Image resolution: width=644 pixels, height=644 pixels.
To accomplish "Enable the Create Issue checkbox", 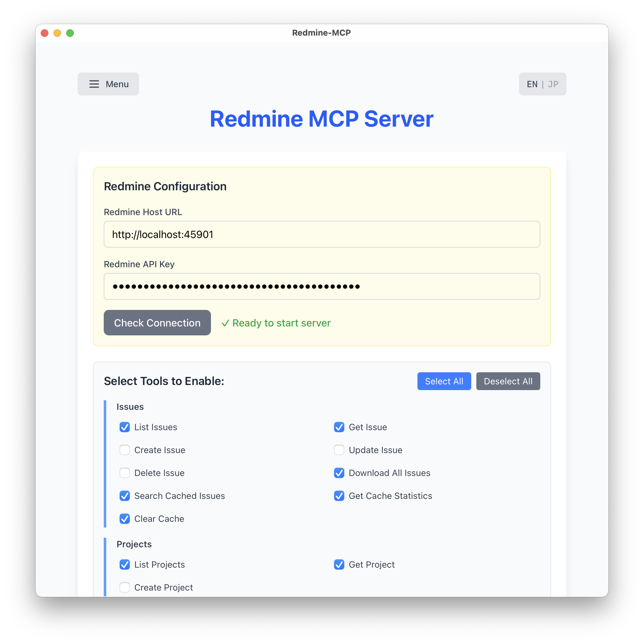I will pyautogui.click(x=125, y=450).
